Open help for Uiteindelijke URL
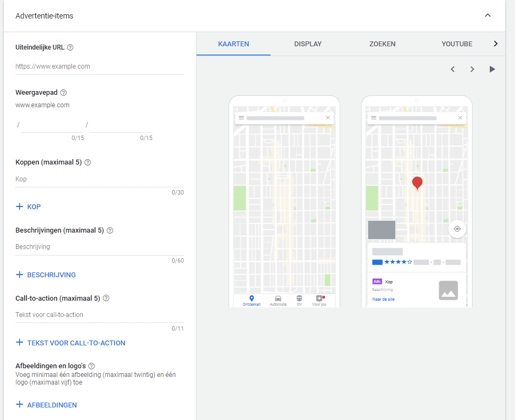The height and width of the screenshot is (420, 515). tap(70, 47)
